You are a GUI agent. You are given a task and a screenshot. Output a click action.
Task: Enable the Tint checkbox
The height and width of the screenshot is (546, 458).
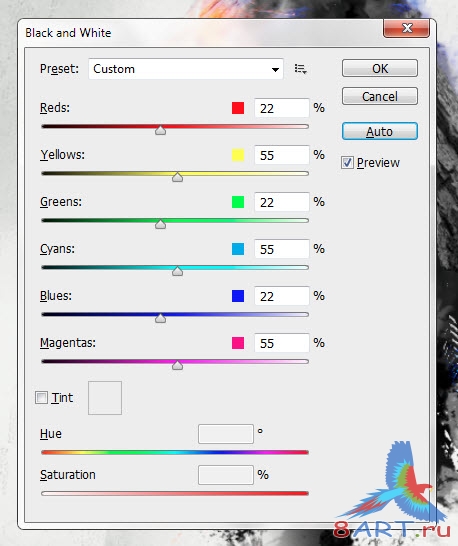coord(41,397)
